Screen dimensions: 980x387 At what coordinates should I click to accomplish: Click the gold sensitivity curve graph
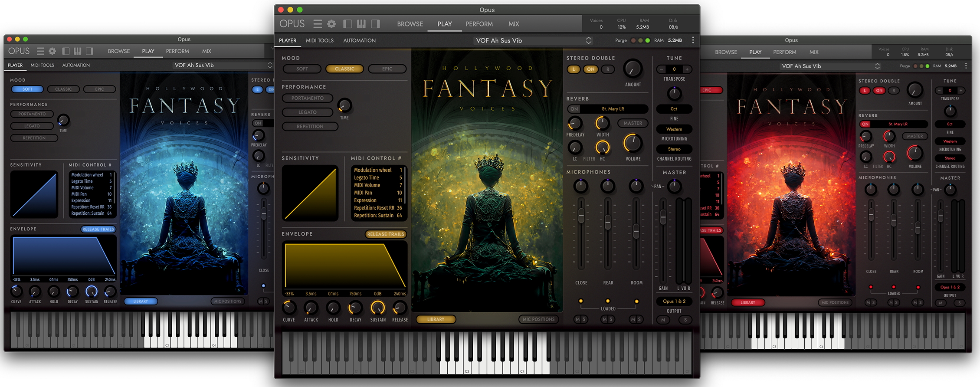310,193
